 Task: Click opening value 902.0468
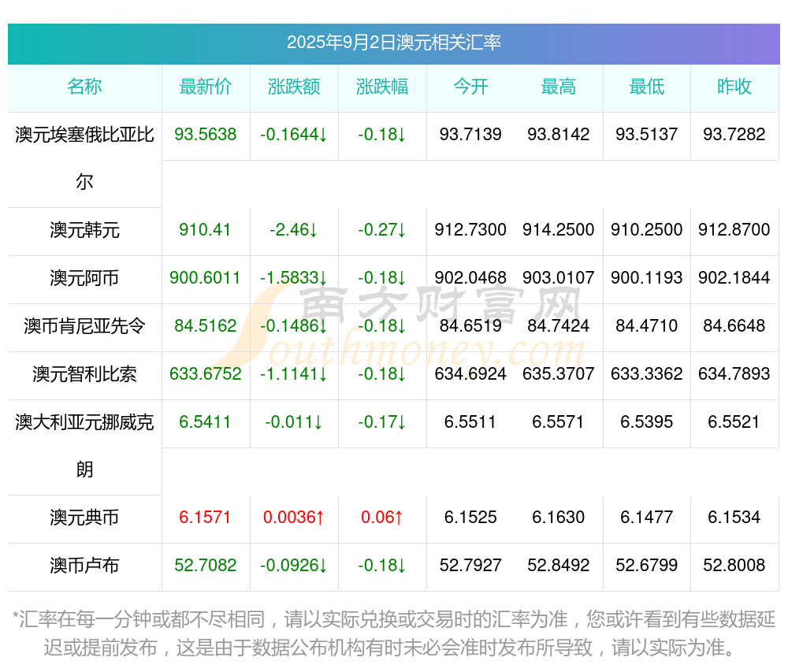(470, 278)
